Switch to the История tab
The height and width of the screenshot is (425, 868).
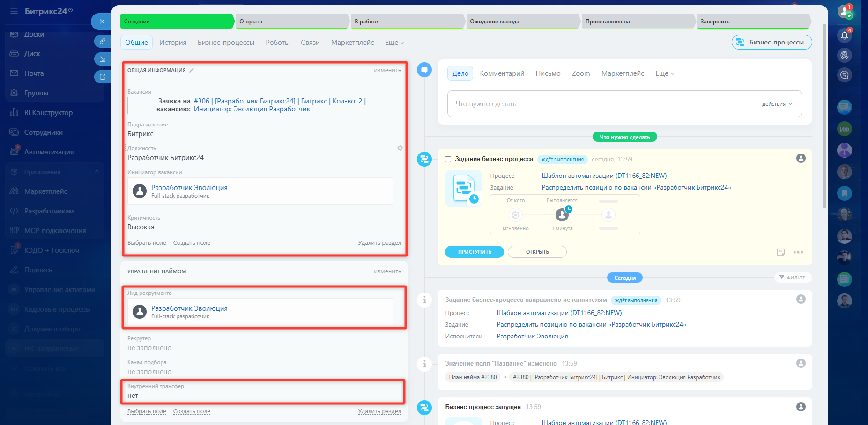[173, 43]
